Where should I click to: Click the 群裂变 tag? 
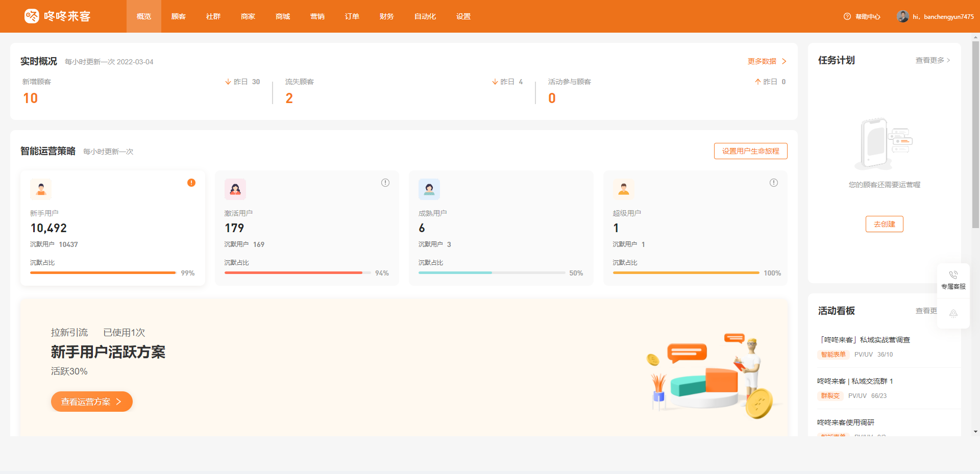830,396
